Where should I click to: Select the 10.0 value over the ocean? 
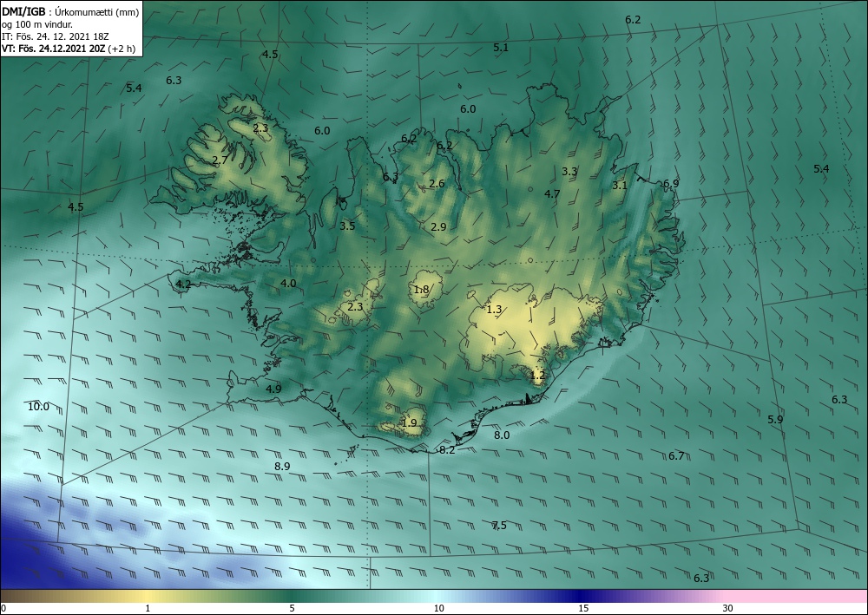pos(38,407)
